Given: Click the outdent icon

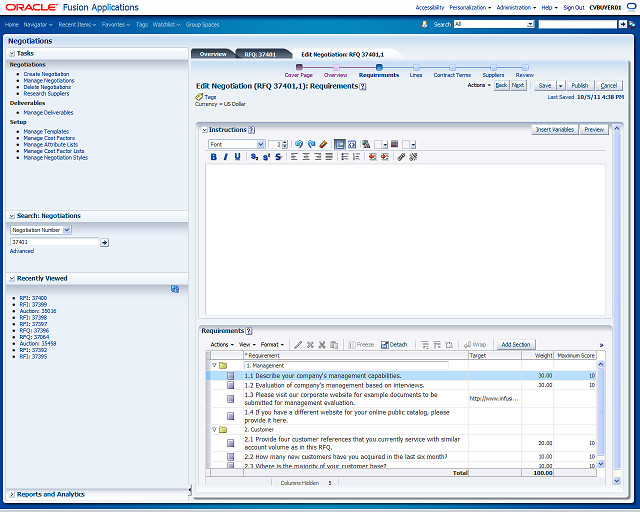Looking at the screenshot, I should point(372,157).
